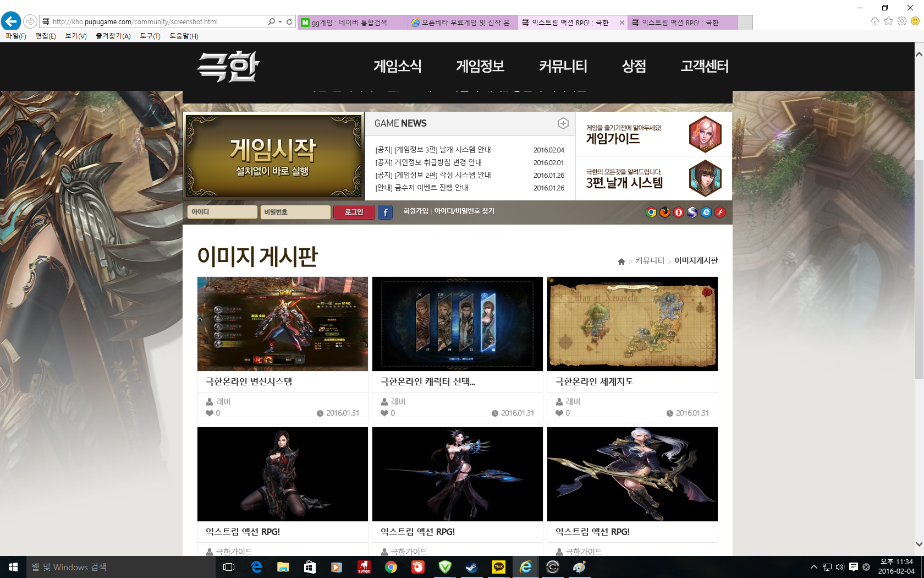The height and width of the screenshot is (578, 924).
Task: Open the 보기(V) menu
Action: 76,36
